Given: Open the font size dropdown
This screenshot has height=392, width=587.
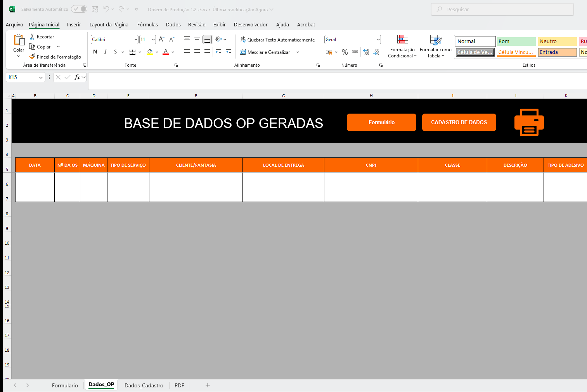Looking at the screenshot, I should click(153, 40).
